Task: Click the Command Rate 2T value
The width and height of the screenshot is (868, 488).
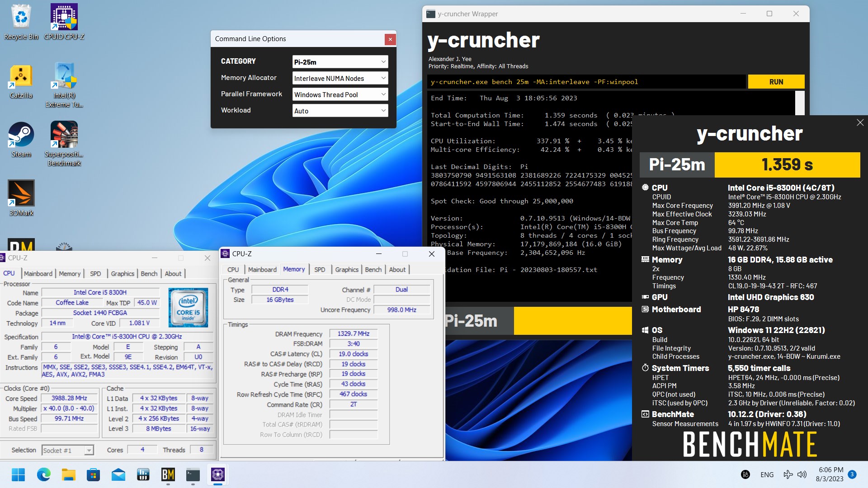Action: coord(354,404)
